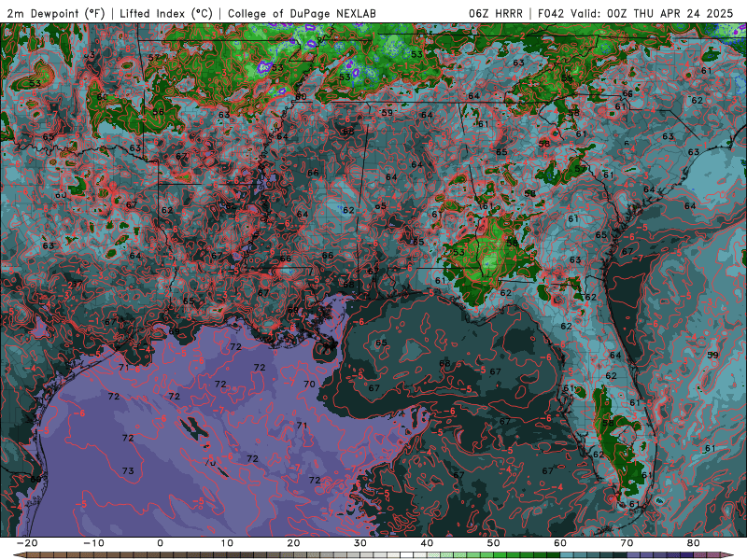Click the "Valid: 00Z THU APR 24 2025" timestamp
Viewport: 747px width, 560px height.
650,13
